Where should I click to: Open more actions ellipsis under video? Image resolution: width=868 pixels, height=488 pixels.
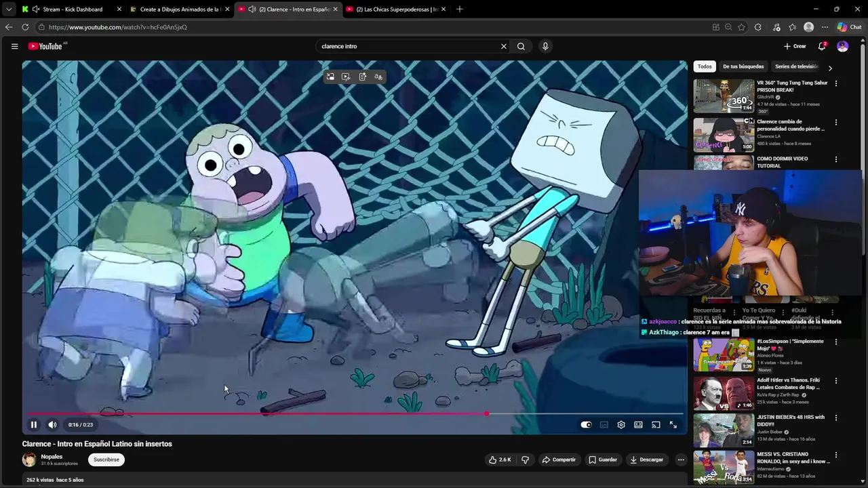coord(681,460)
